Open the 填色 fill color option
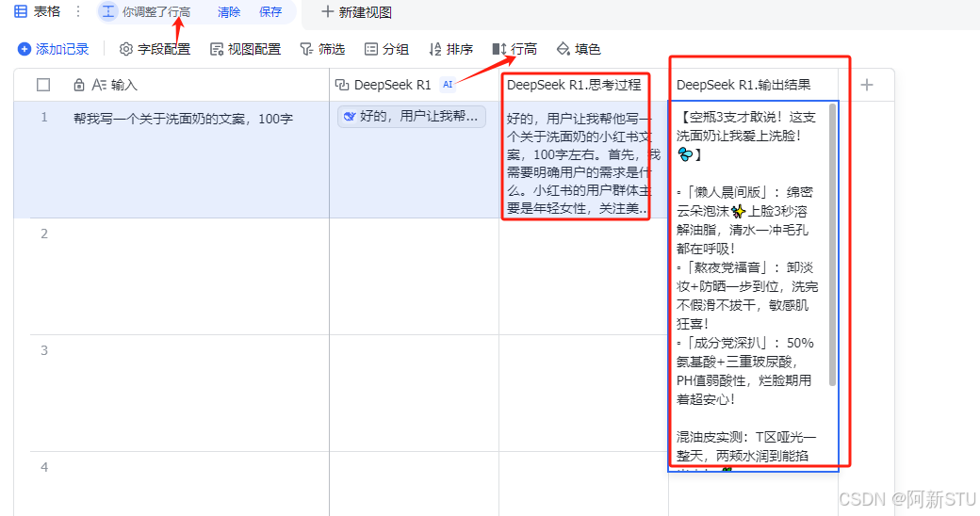The width and height of the screenshot is (980, 516). click(x=579, y=49)
